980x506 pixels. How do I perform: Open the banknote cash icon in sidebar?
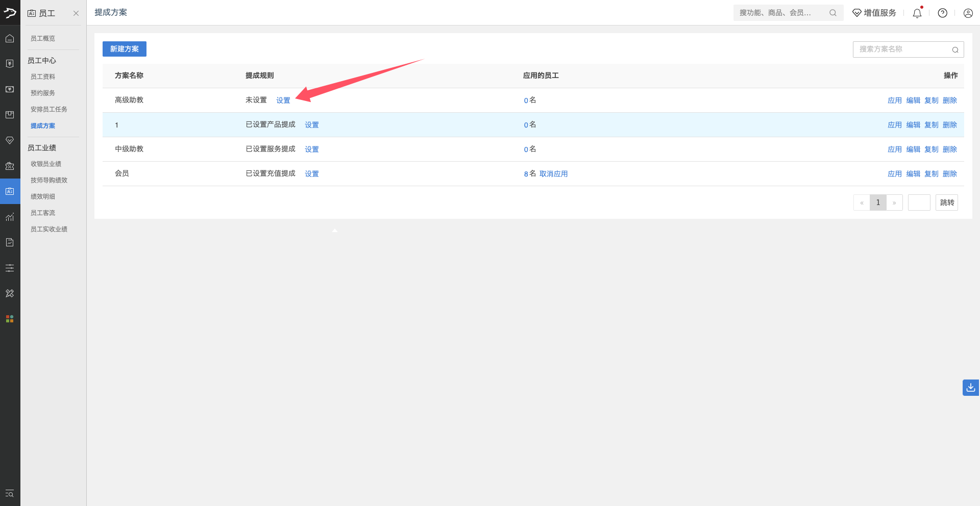(x=10, y=89)
